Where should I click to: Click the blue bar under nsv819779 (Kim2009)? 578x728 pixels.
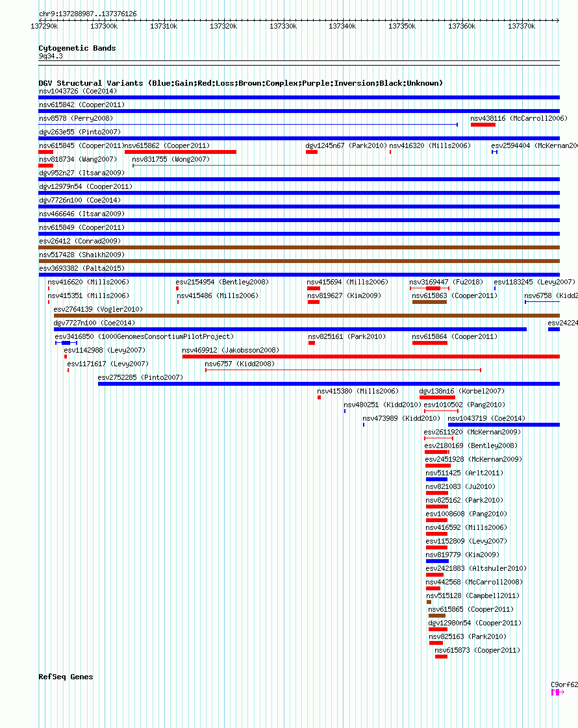pyautogui.click(x=437, y=561)
